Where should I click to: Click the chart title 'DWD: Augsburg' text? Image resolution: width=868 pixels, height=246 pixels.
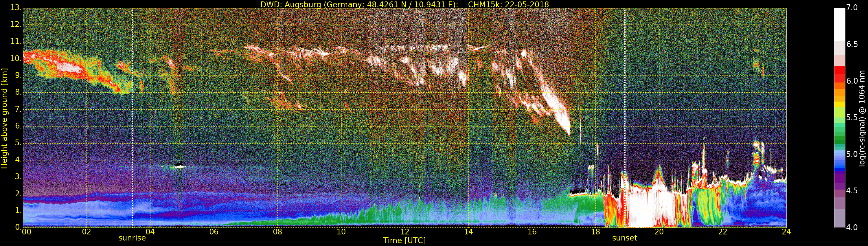click(290, 4)
